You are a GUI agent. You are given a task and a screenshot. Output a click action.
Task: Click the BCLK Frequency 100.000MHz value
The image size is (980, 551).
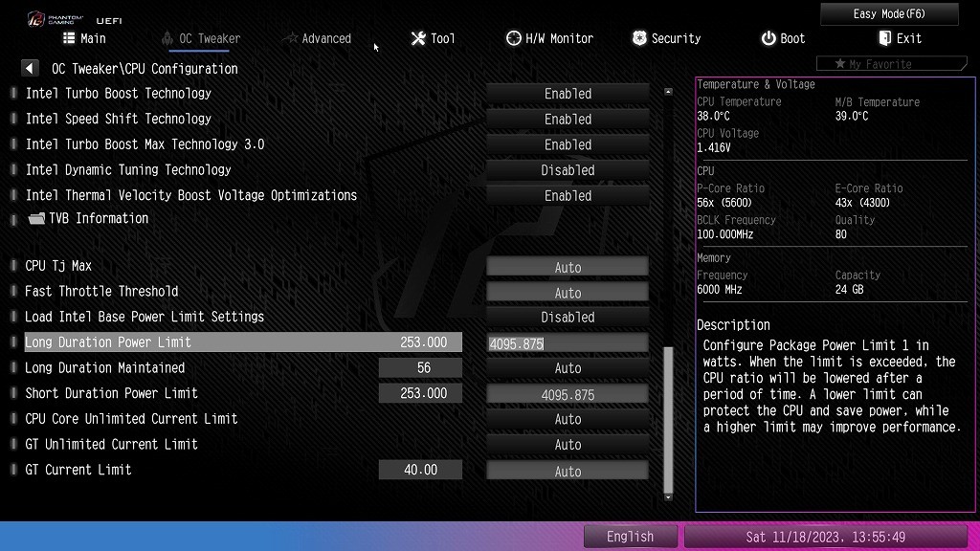coord(725,235)
